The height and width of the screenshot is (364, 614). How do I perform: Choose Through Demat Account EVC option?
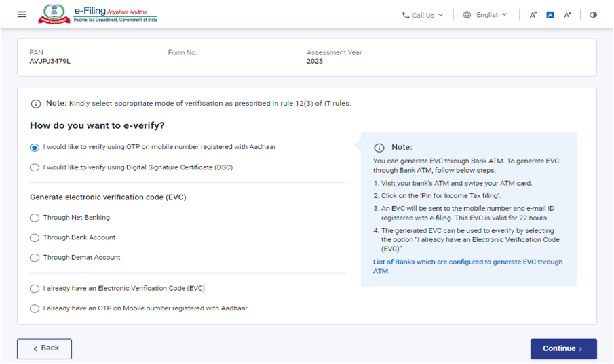(x=35, y=258)
